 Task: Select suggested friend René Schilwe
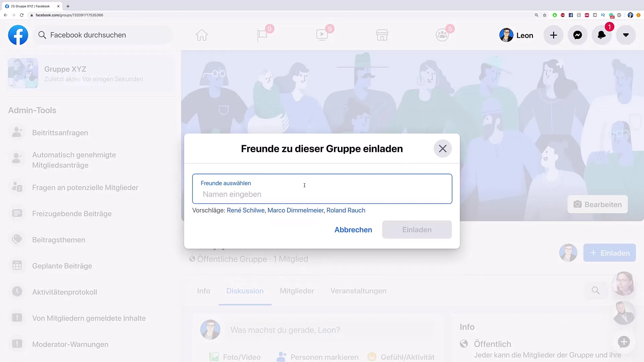(246, 210)
